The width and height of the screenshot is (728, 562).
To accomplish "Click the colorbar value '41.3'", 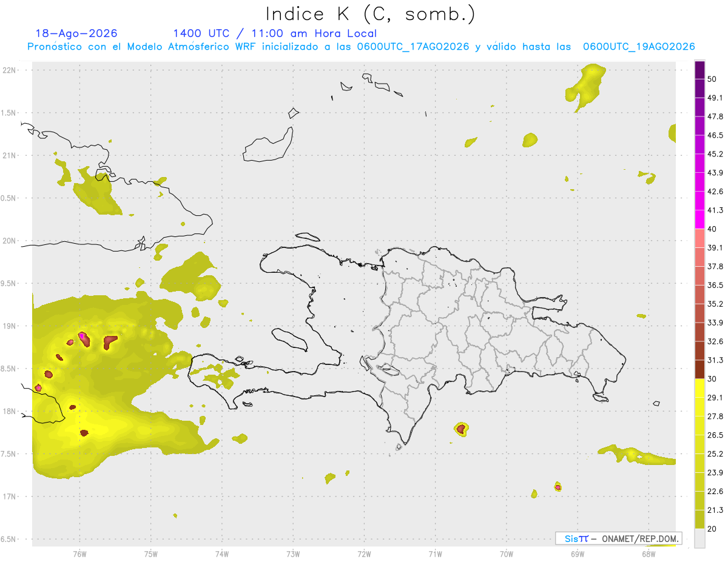I will tap(715, 210).
